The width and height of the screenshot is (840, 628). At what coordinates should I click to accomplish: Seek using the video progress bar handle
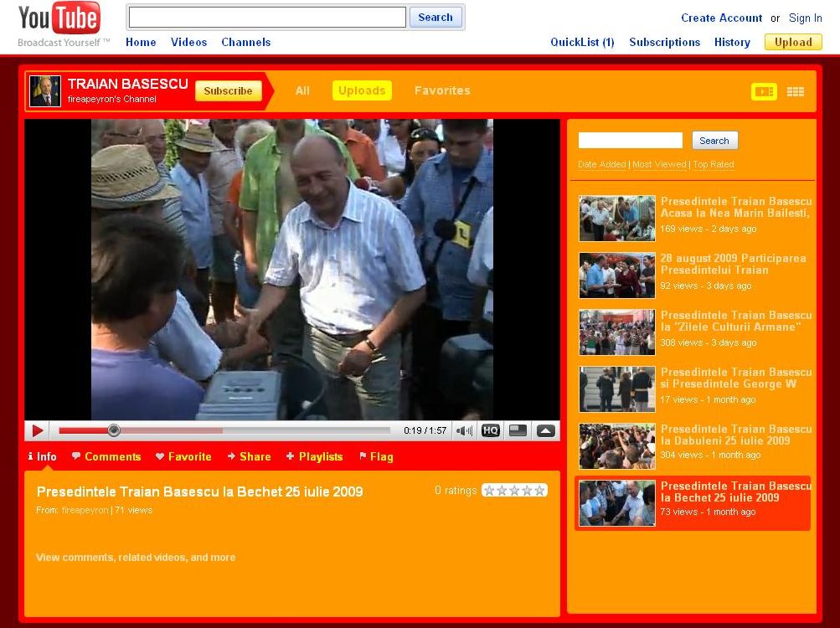tap(114, 430)
